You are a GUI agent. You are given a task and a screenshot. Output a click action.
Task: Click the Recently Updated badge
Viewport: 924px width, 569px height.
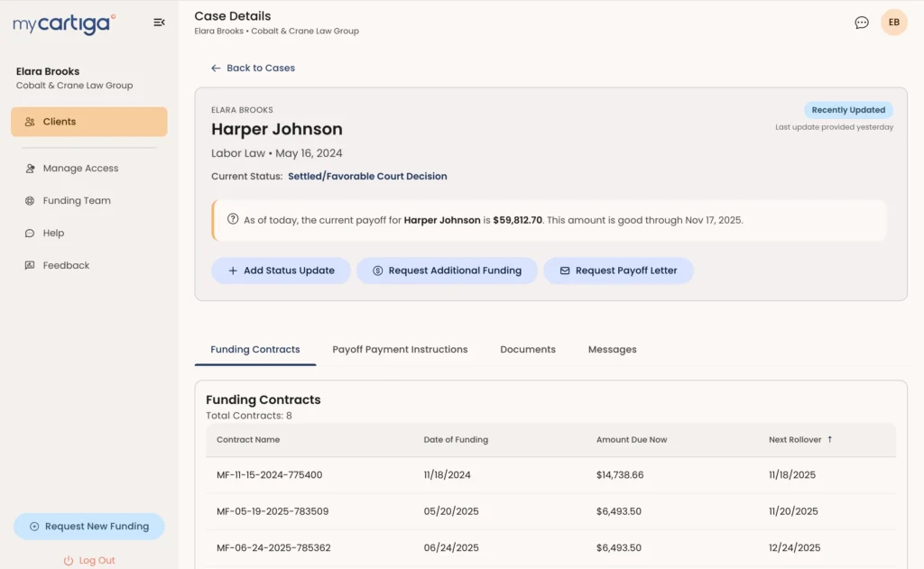(848, 110)
